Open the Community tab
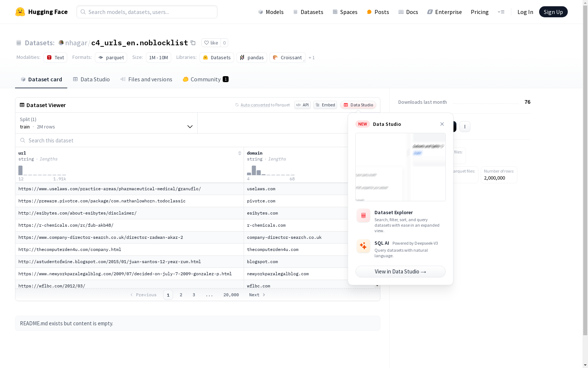This screenshot has height=368, width=588. coord(205,79)
